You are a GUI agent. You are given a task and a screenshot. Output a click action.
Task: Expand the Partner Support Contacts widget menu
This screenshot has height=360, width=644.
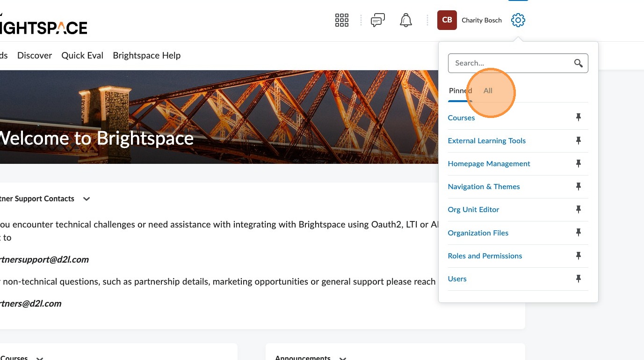click(x=87, y=199)
